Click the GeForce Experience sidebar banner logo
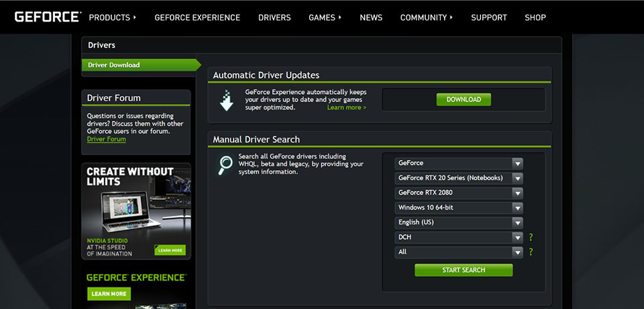644x309 pixels. (x=136, y=277)
